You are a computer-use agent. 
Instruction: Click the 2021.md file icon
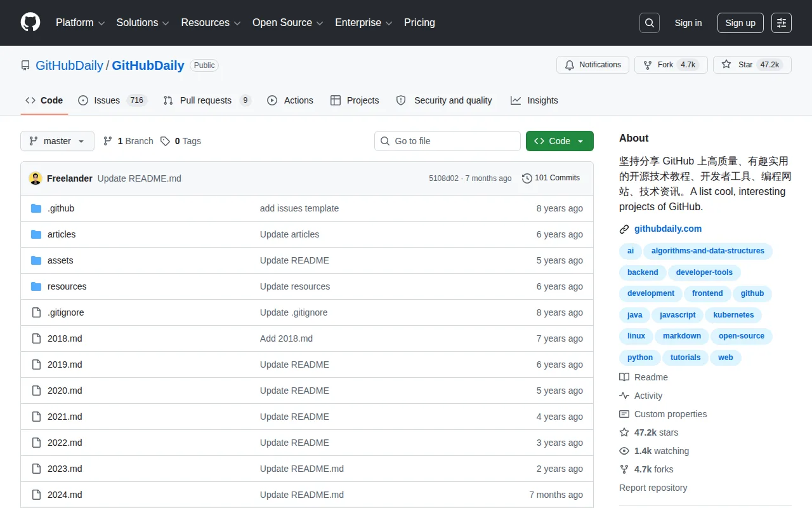point(36,417)
